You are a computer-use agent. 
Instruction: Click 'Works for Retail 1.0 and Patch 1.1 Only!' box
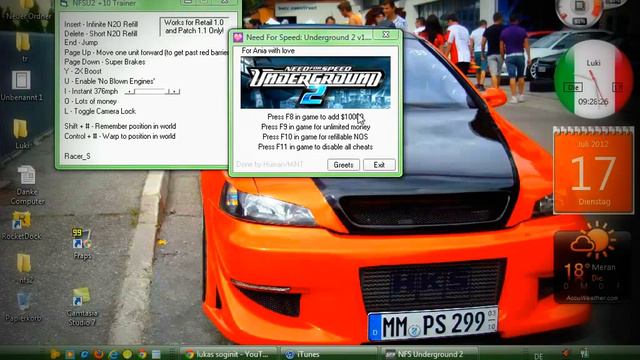194,27
